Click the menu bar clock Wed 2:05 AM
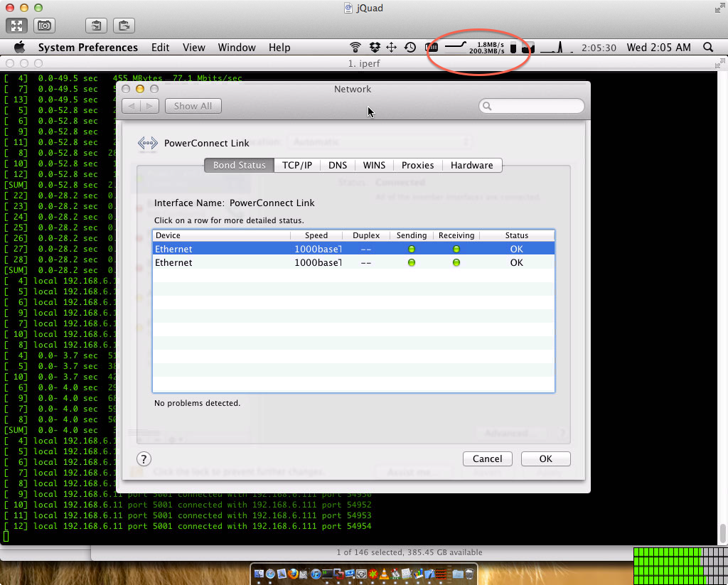Image resolution: width=728 pixels, height=585 pixels. click(x=659, y=48)
